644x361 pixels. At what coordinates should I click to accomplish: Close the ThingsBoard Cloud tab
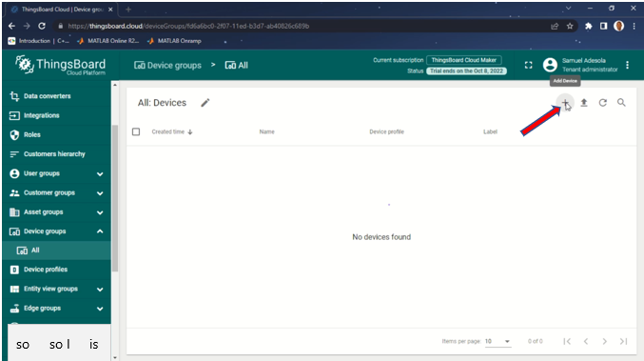tap(110, 9)
